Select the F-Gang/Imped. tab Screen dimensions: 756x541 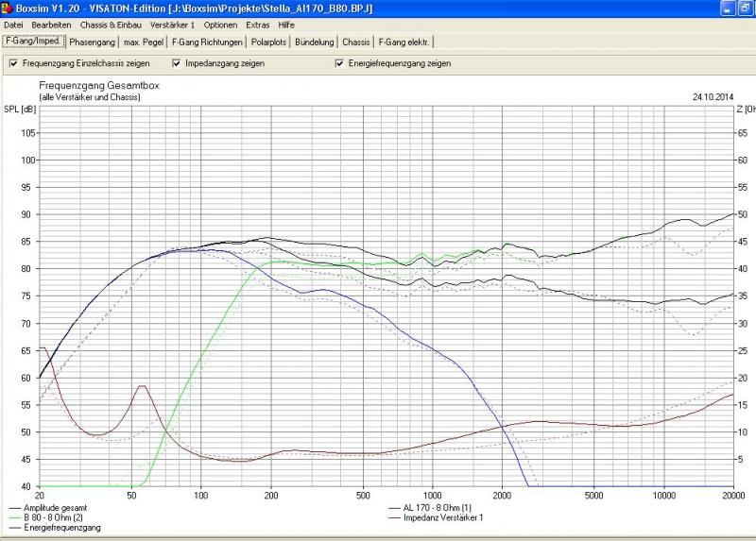(33, 42)
